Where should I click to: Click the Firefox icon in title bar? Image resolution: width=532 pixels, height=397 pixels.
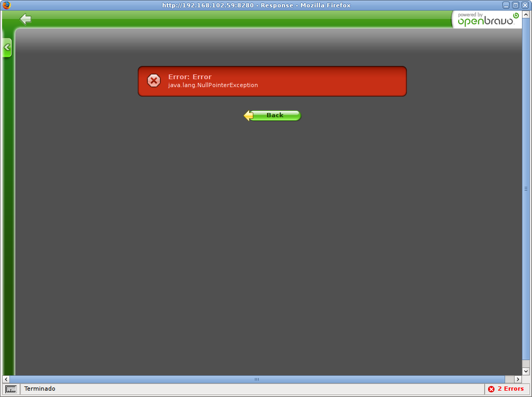coord(6,5)
